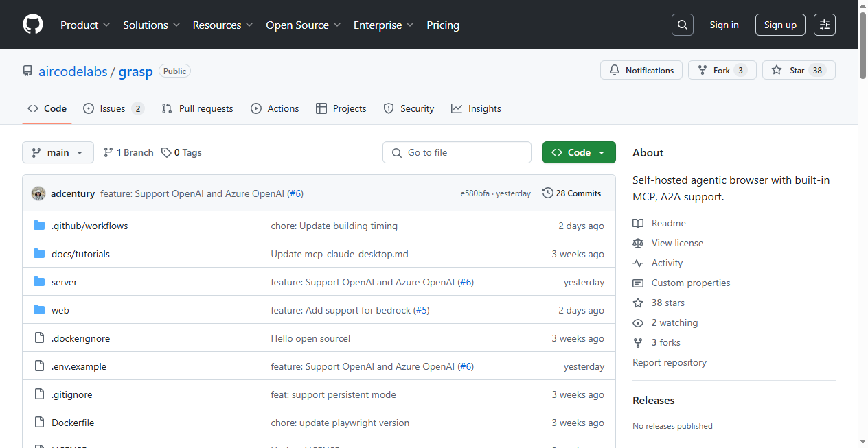Expand the Product menu
The width and height of the screenshot is (868, 448).
[x=85, y=25]
